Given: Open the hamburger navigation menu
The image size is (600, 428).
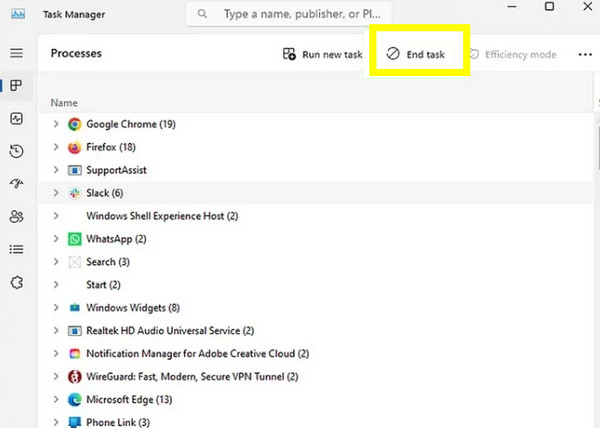Looking at the screenshot, I should click(x=16, y=53).
